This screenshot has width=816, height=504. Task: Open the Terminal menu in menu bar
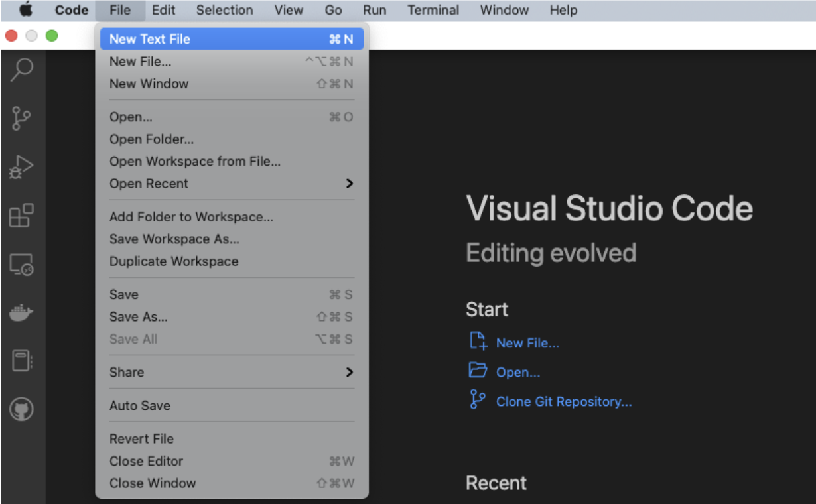click(x=433, y=10)
